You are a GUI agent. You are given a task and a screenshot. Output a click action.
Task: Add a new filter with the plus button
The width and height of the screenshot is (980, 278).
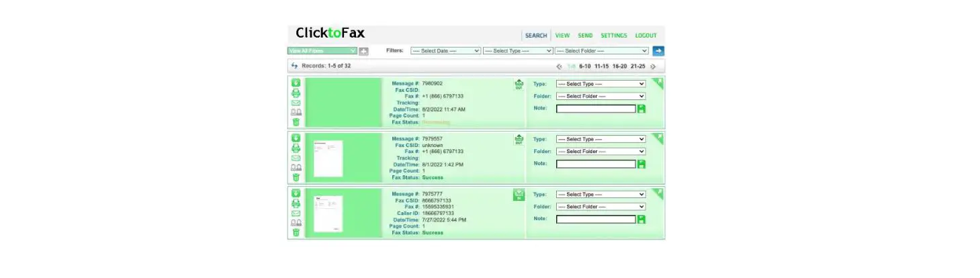click(x=363, y=51)
